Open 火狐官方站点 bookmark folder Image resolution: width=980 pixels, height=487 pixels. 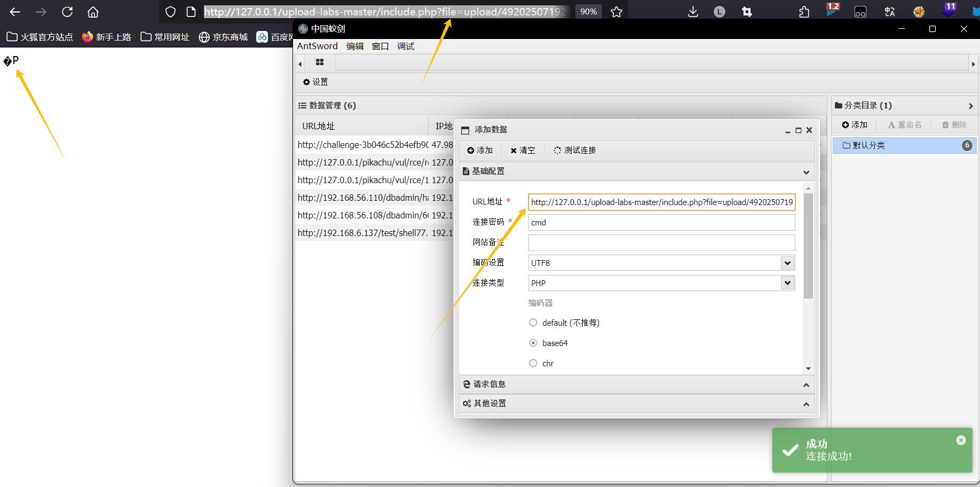click(x=39, y=37)
